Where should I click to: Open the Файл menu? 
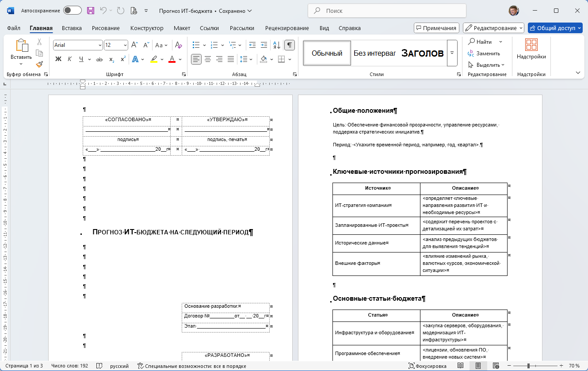(14, 28)
